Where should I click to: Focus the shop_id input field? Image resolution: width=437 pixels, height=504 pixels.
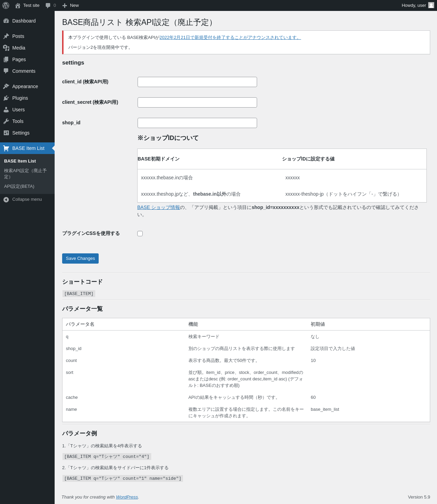click(197, 123)
